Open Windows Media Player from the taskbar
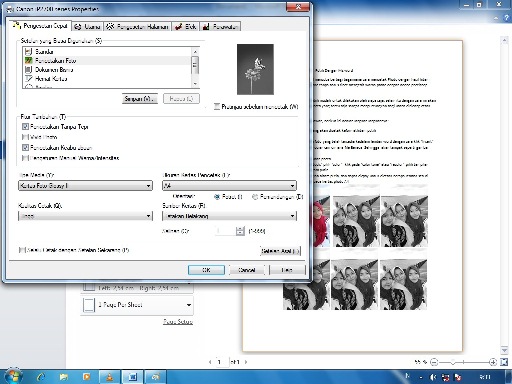The height and width of the screenshot is (384, 512). [86, 377]
